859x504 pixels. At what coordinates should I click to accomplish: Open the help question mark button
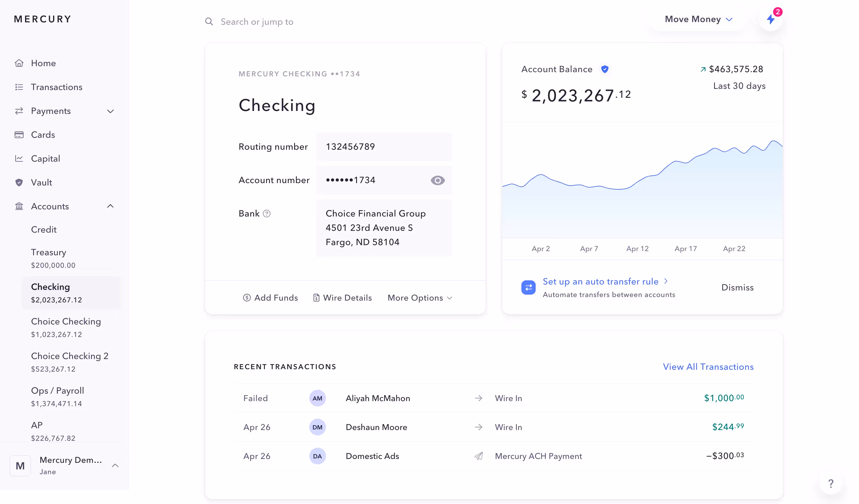coord(831,483)
